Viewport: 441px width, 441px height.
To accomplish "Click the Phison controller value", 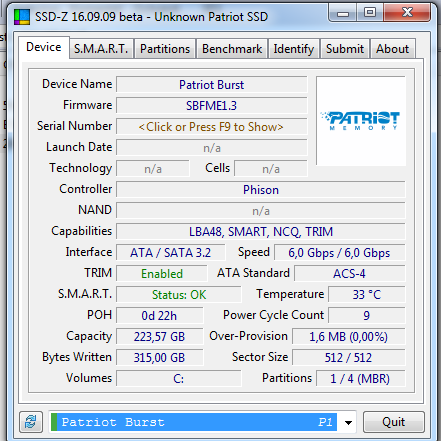I will coord(261,190).
